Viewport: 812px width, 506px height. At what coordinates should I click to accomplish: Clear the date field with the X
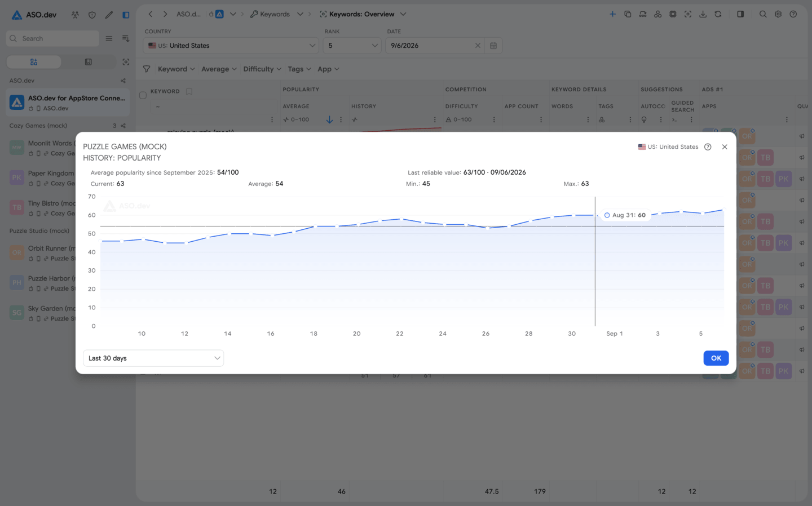point(478,46)
